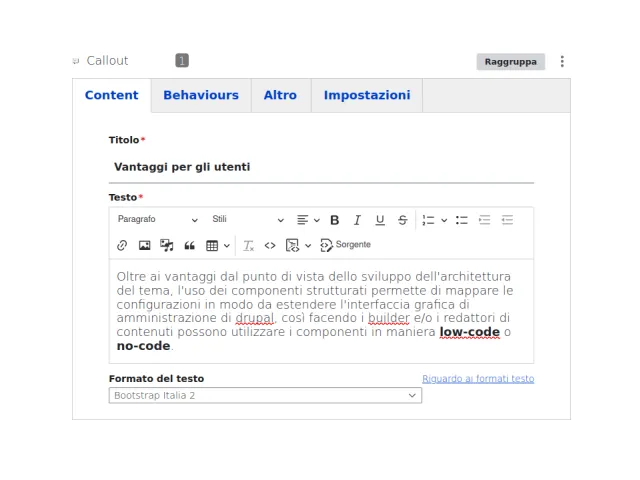The width and height of the screenshot is (640, 480).
Task: Click the Raggruppa button
Action: [x=511, y=62]
